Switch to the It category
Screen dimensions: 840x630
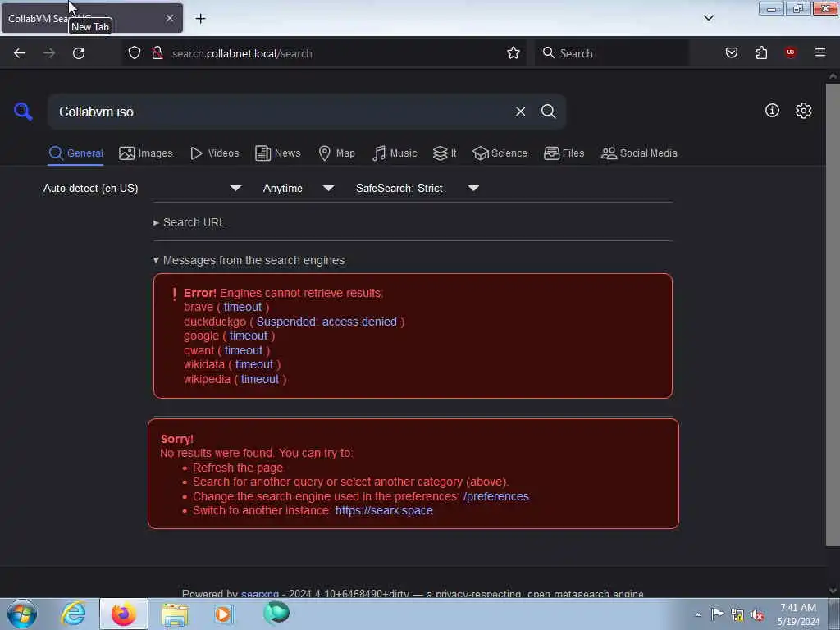pyautogui.click(x=445, y=153)
